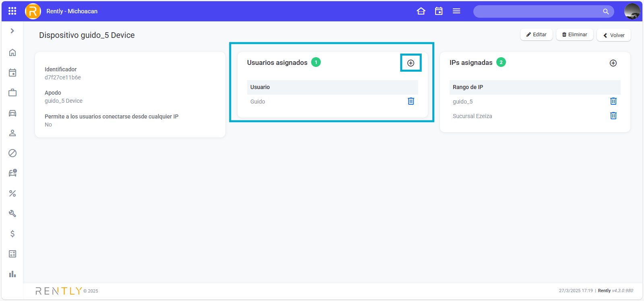The height and width of the screenshot is (301, 644).
Task: Click the Eliminar button
Action: pyautogui.click(x=575, y=35)
